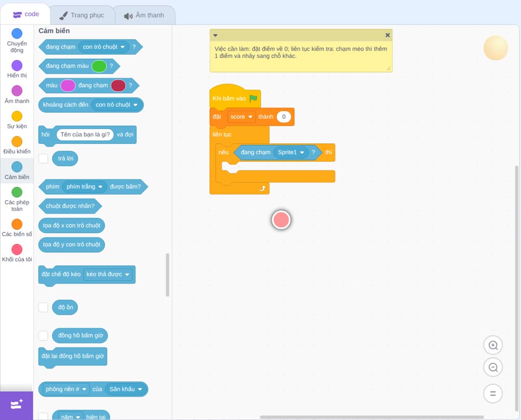Collapse the yellow comment note

click(x=215, y=35)
